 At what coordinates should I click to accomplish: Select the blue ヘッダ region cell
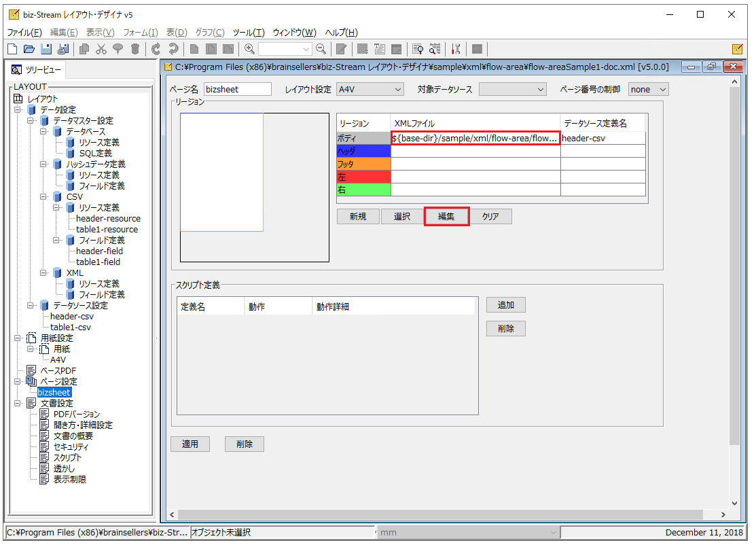click(363, 151)
